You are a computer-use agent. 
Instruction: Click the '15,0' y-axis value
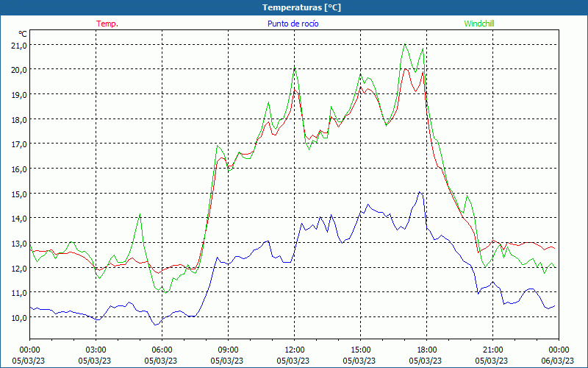click(19, 194)
